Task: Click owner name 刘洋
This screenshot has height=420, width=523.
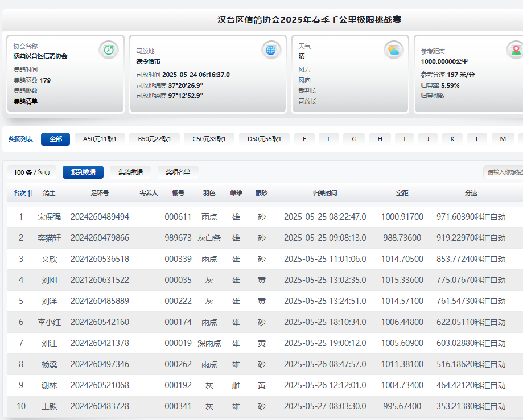Action: [49, 301]
